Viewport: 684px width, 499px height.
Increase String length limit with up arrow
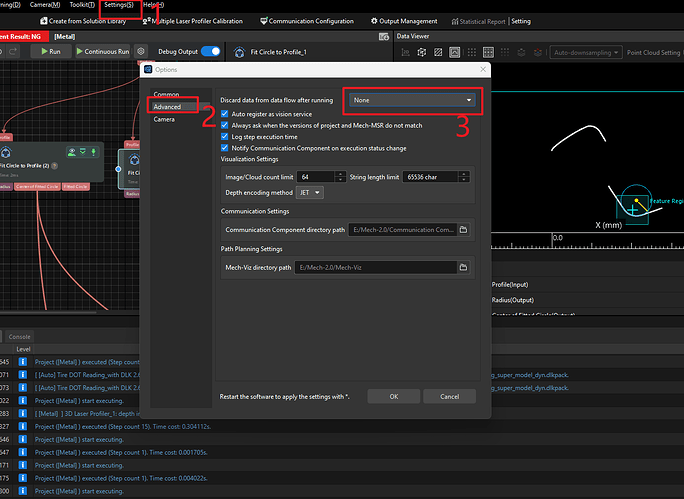tap(464, 174)
